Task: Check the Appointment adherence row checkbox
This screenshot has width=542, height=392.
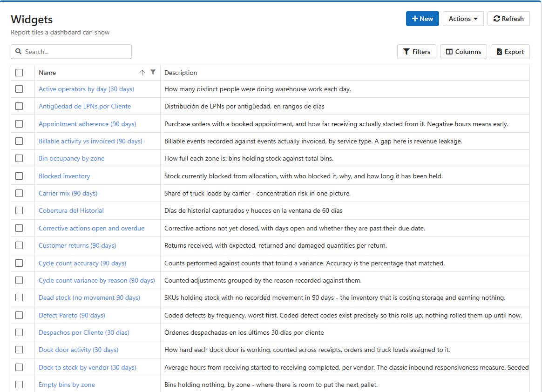Action: point(19,124)
